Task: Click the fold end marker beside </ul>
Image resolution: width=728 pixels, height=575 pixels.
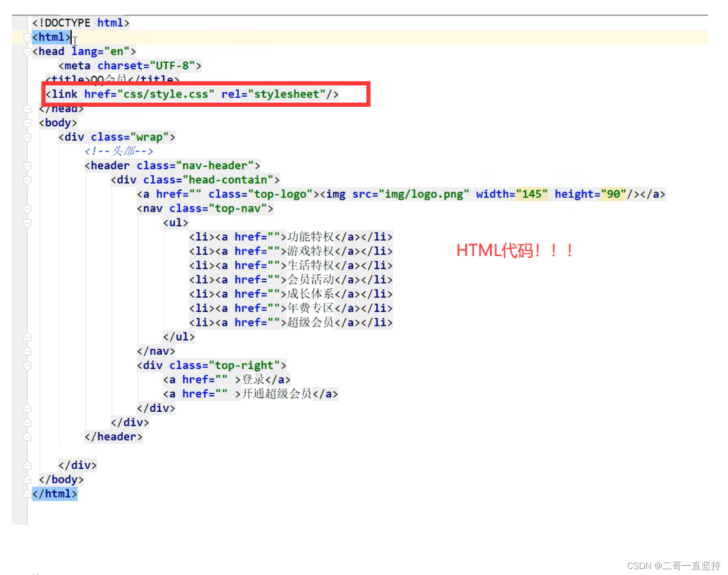Action: [27, 337]
